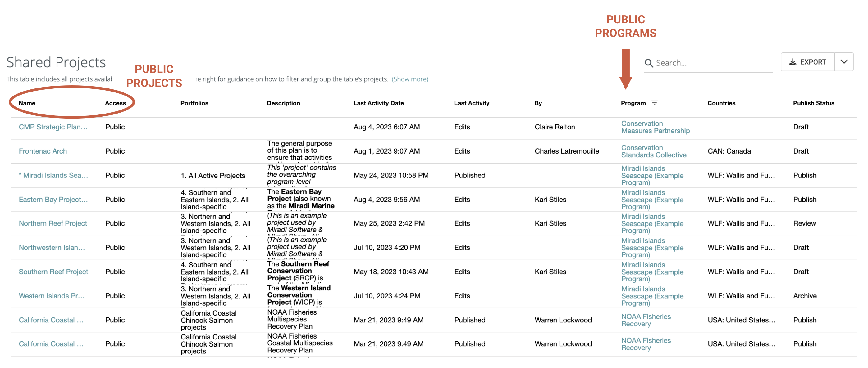Open the Eastern Bay Project
The height and width of the screenshot is (368, 868).
[53, 199]
